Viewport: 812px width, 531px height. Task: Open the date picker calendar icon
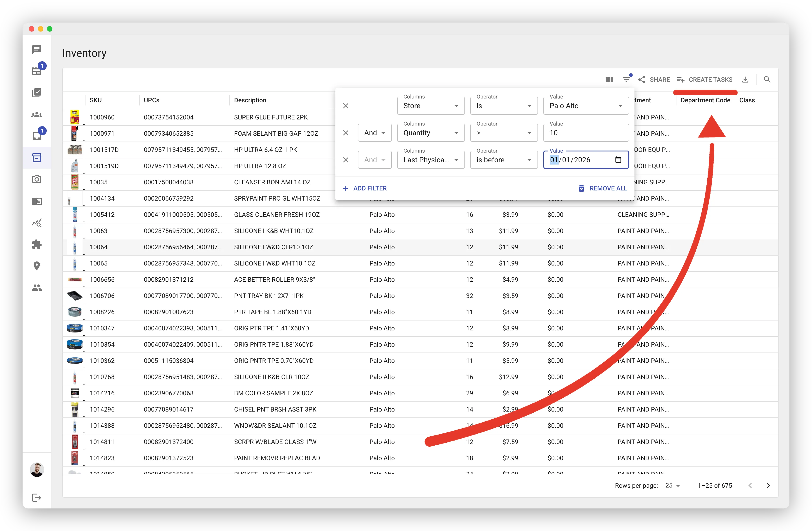618,160
